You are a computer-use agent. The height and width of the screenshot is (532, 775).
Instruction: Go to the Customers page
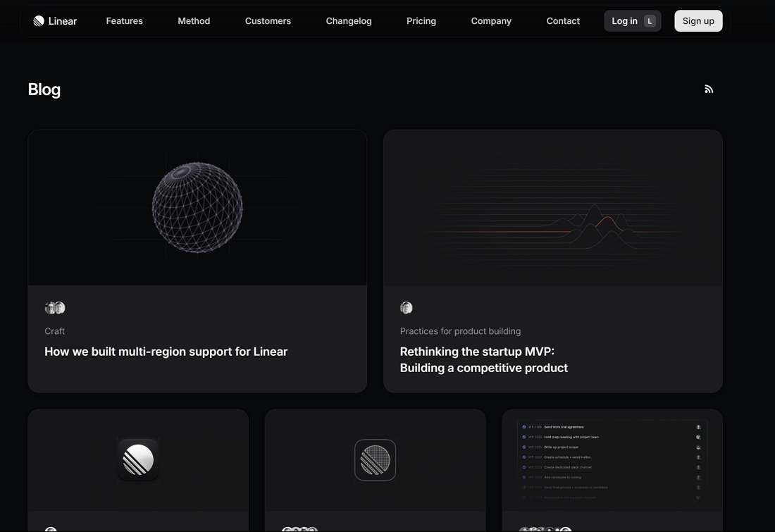(268, 20)
